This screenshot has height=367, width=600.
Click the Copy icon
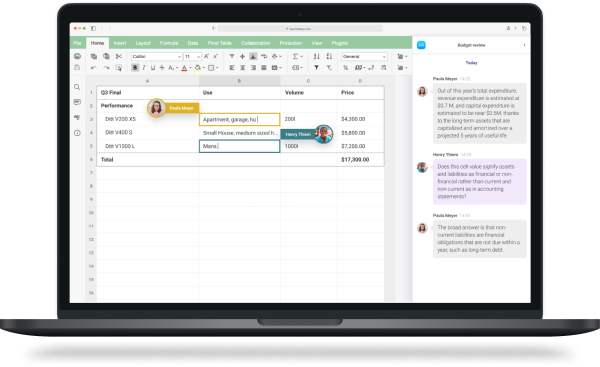[94, 56]
